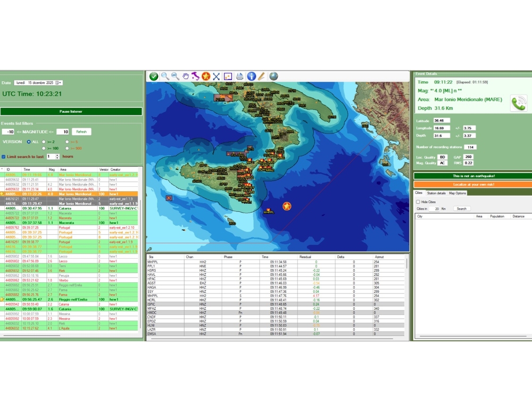Open the blue info icon
532x410 pixels.
pos(251,77)
